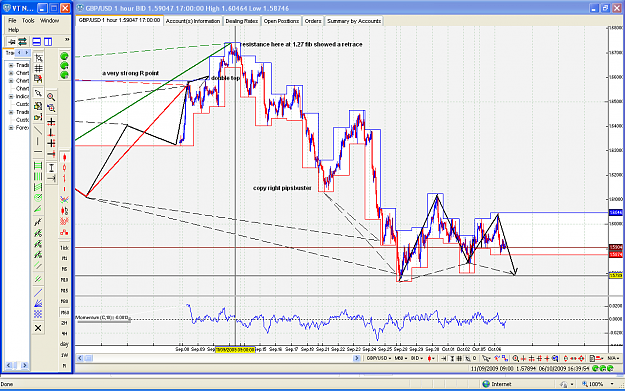Viewport: 625px width, 391px height.
Task: Switch to Orders tab
Action: pyautogui.click(x=313, y=21)
